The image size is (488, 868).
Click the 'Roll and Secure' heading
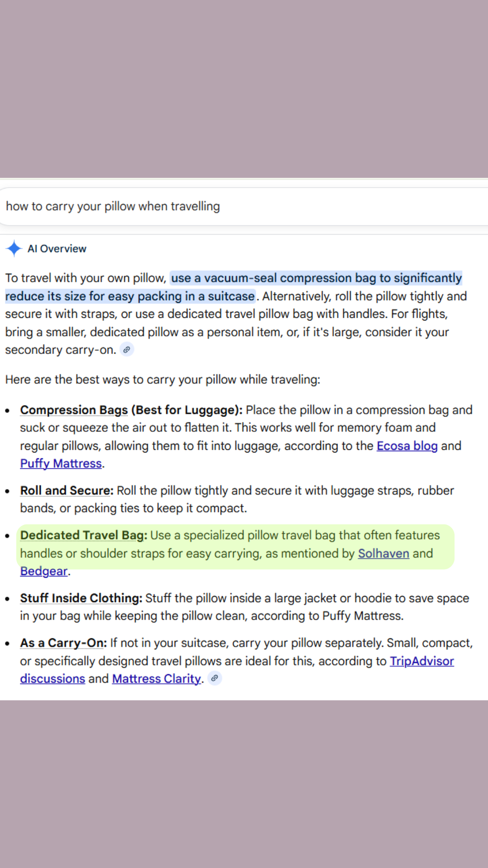(66, 491)
